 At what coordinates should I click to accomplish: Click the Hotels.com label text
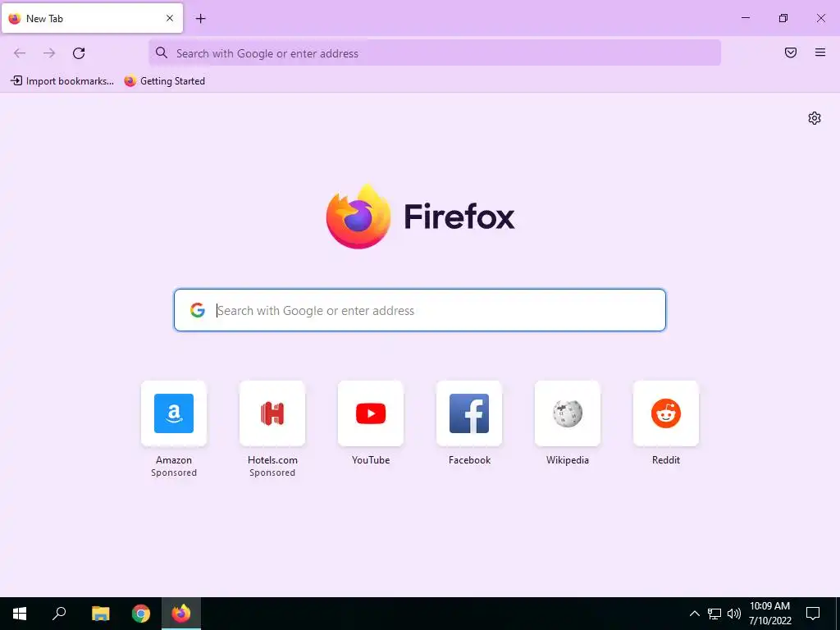pos(272,460)
